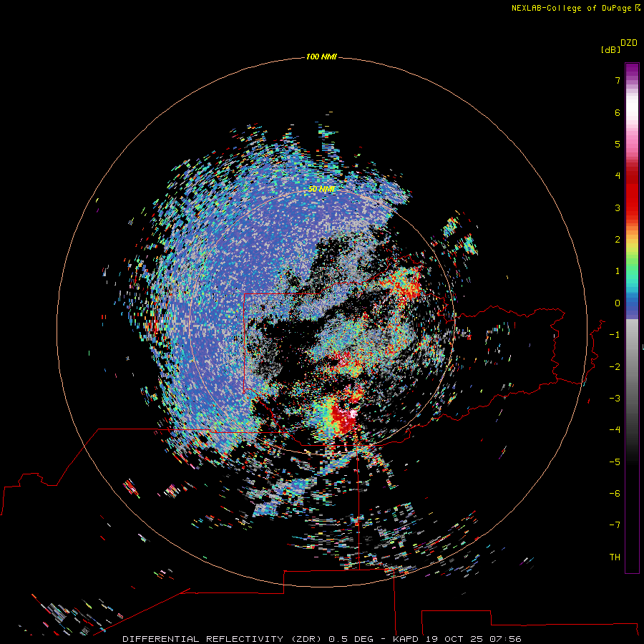Click the 3 value on the dB scale
Screen dimensions: 644x644
(618, 208)
